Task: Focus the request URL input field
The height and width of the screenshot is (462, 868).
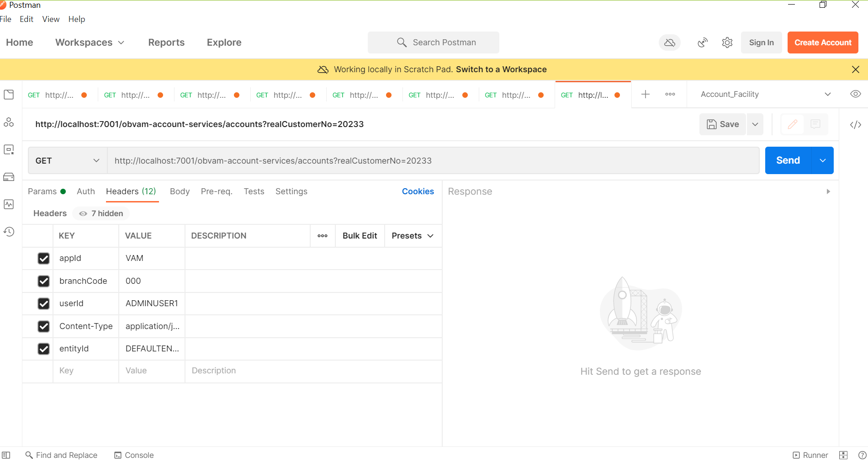Action: [x=433, y=161]
